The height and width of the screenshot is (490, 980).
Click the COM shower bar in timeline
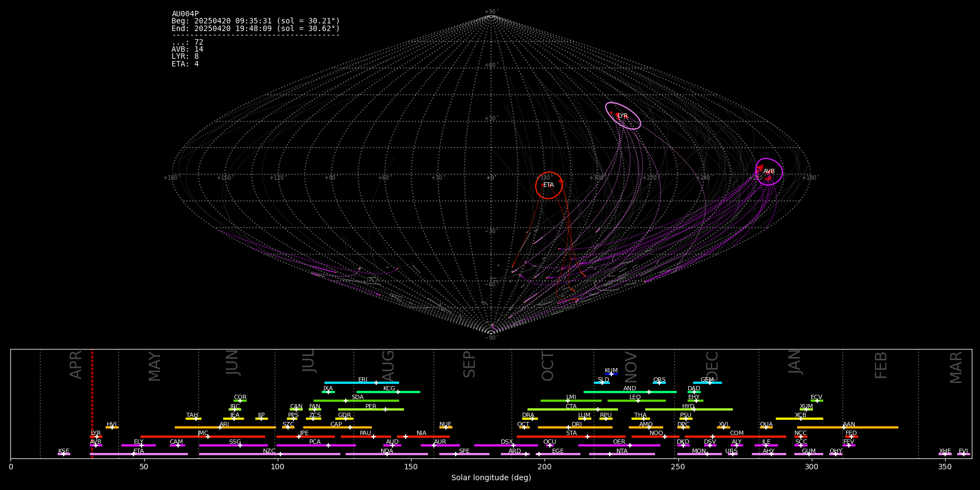(736, 437)
